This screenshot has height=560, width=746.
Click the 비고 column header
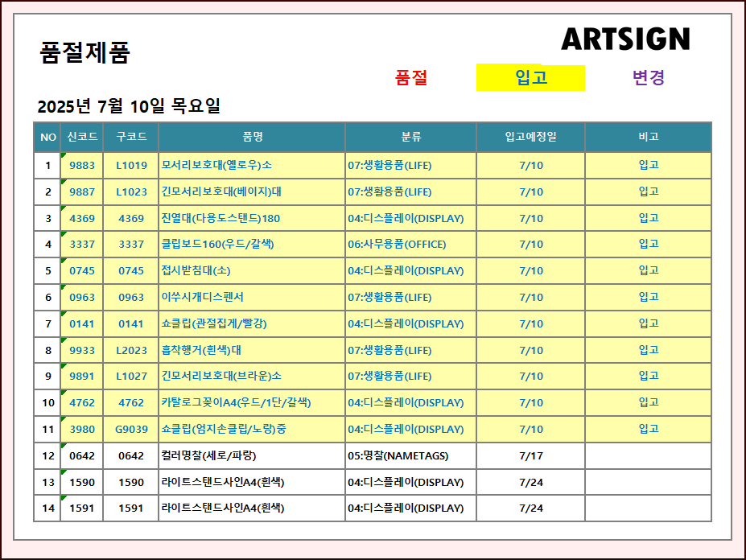(648, 137)
